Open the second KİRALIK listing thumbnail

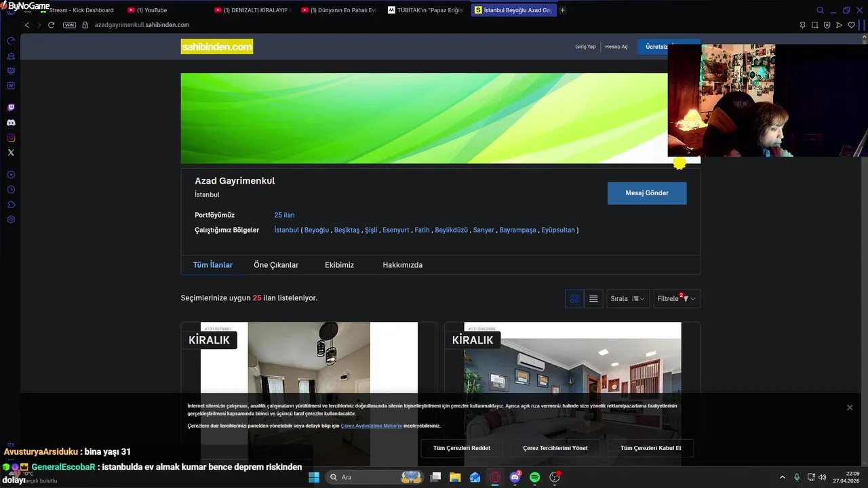pos(572,393)
